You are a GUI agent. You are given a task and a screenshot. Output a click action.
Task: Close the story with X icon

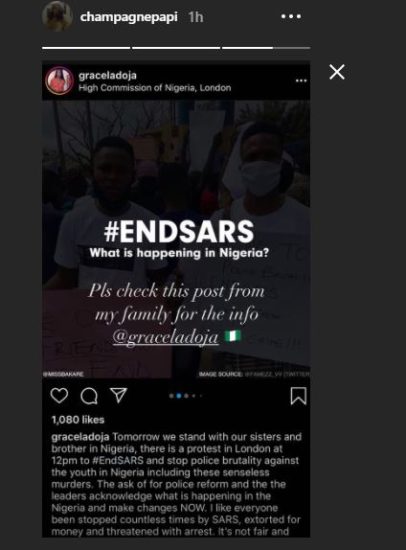pos(337,72)
